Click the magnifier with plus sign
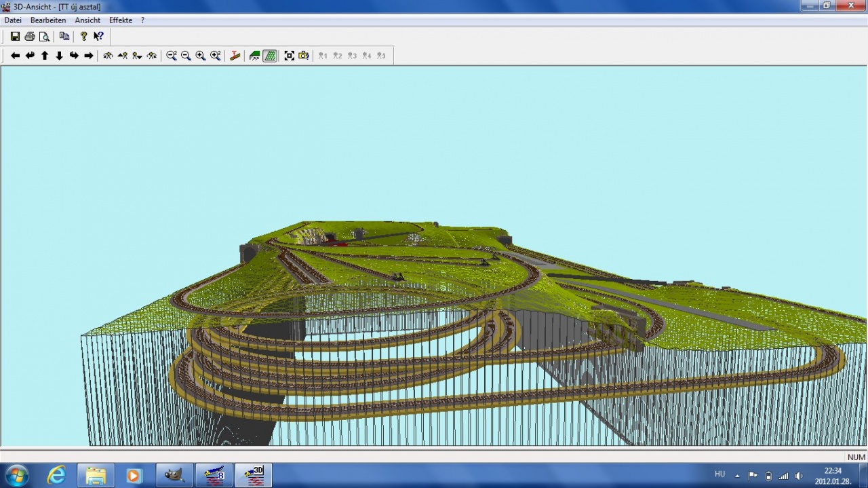 (x=201, y=56)
